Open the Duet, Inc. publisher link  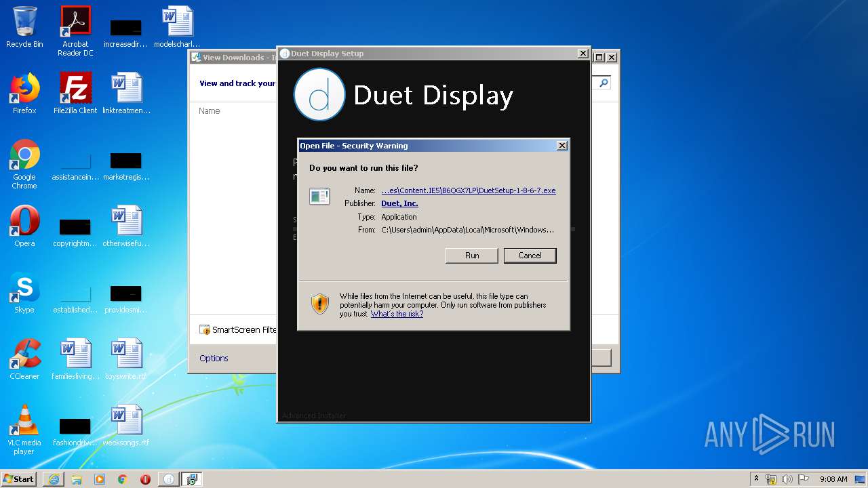(399, 203)
